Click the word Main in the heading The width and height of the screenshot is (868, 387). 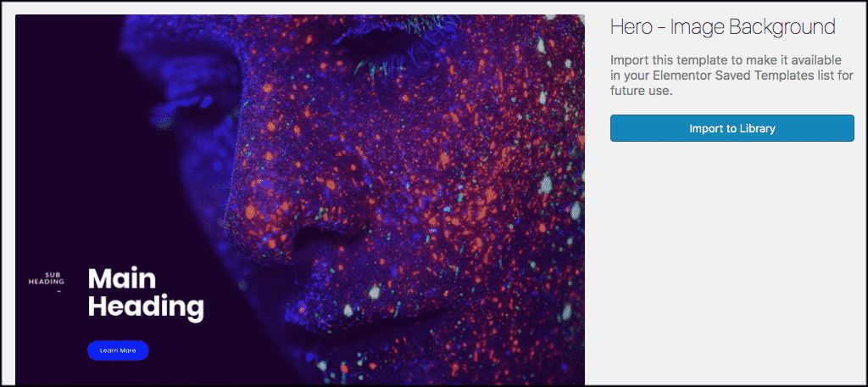[x=122, y=279]
